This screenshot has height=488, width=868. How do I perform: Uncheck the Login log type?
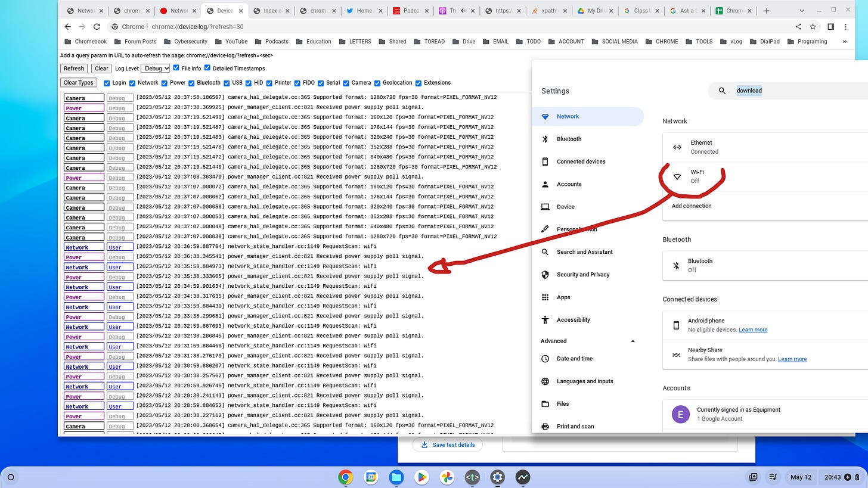pos(107,83)
